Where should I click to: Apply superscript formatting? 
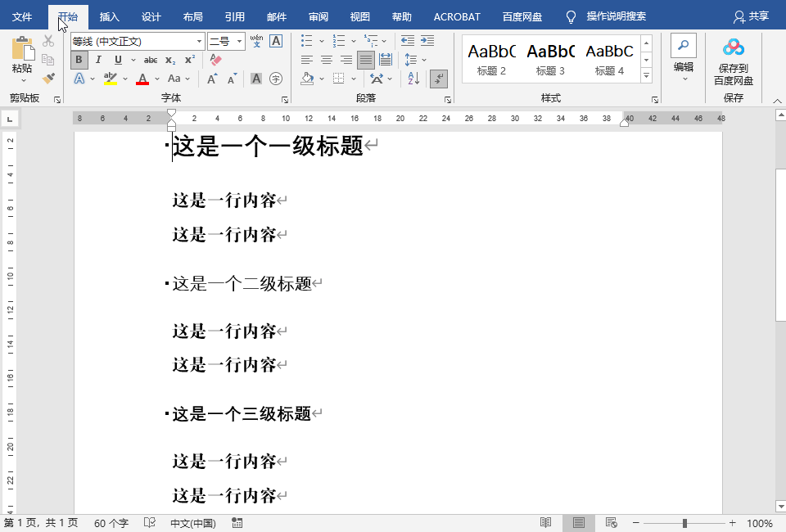(189, 59)
